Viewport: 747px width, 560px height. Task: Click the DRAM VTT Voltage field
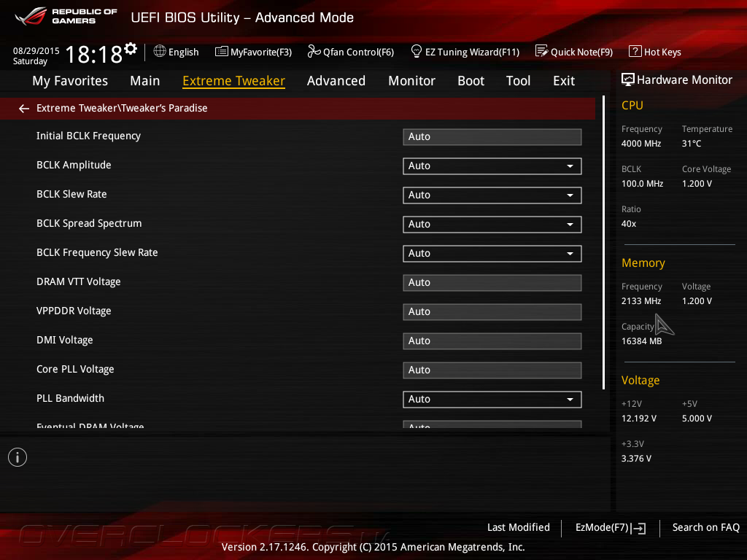492,282
